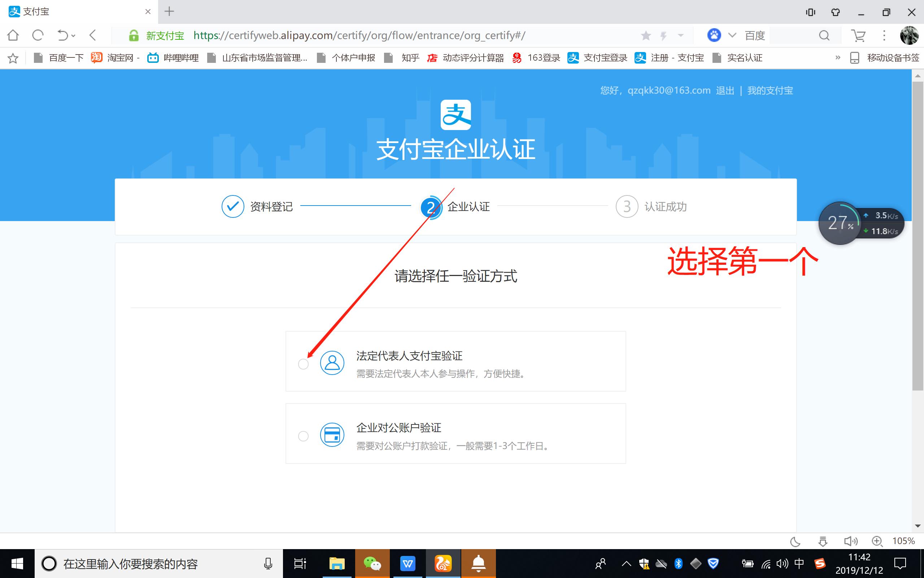Image resolution: width=924 pixels, height=578 pixels.
Task: Click the zoom magnifier plus icon
Action: point(877,541)
